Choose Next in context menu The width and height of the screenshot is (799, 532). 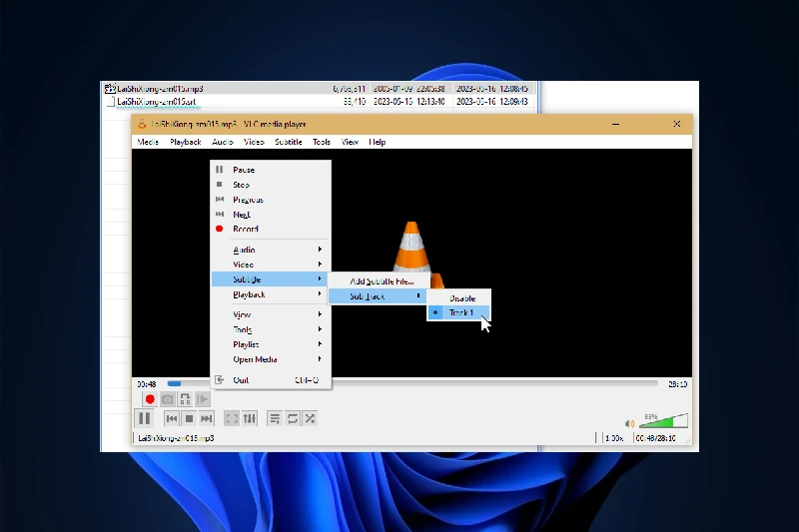[x=271, y=215]
